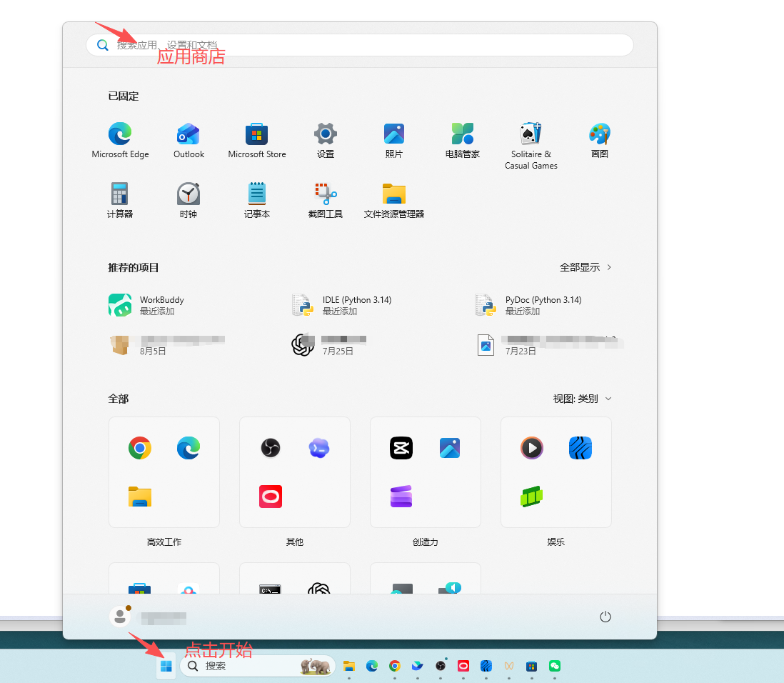The width and height of the screenshot is (784, 683).
Task: Open the 创造力 category folder label
Action: click(x=426, y=542)
